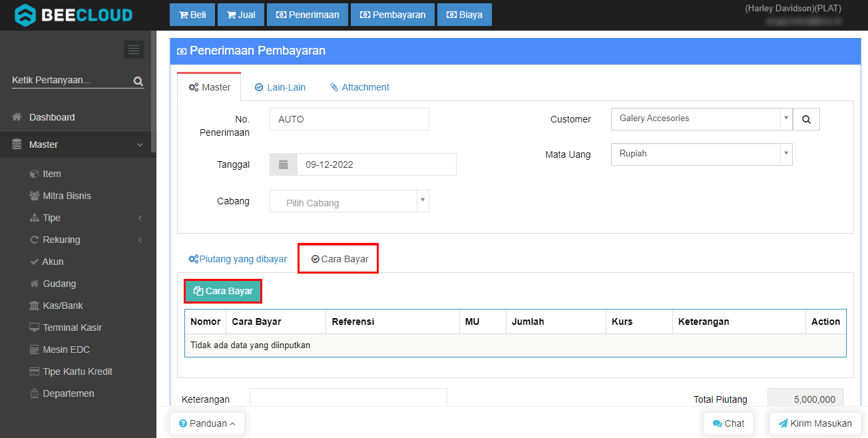Expand the Rekuring submenu

coord(87,240)
